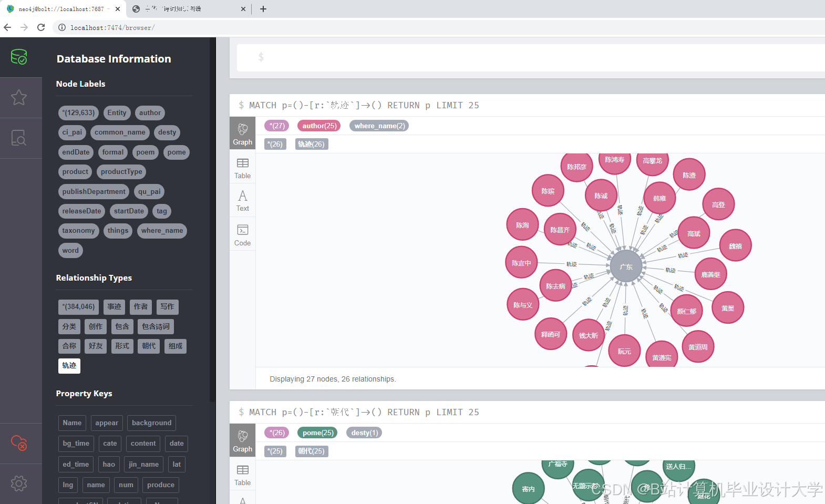The image size is (825, 504).
Task: Switch first result to Code view
Action: [242, 235]
